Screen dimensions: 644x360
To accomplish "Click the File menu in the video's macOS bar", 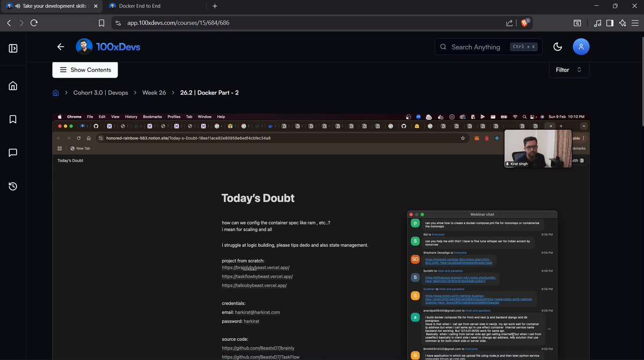I will pos(90,116).
